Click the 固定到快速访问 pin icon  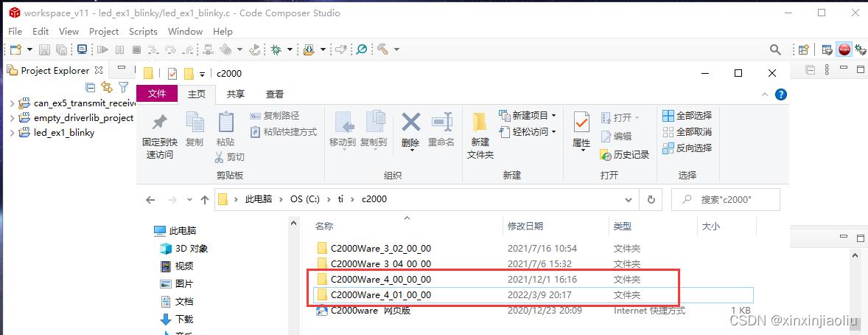159,122
